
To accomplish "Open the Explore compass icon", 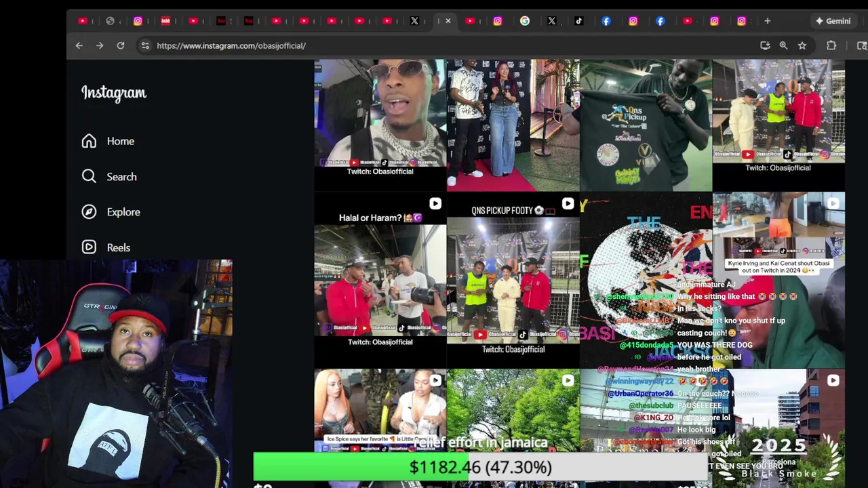I will click(x=89, y=211).
